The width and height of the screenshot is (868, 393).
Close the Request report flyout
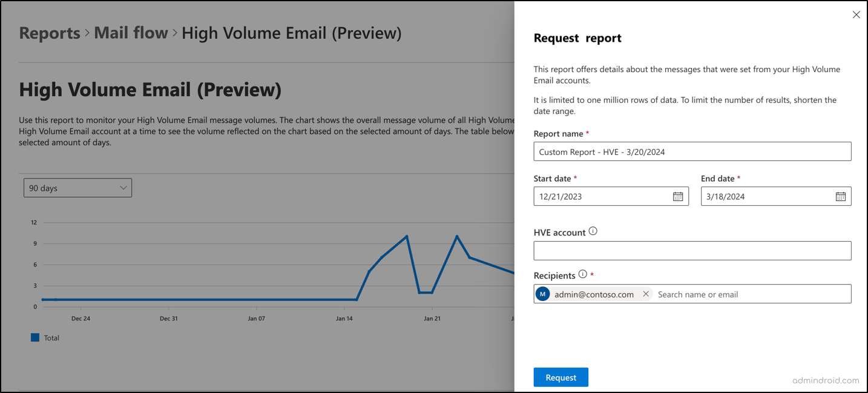coord(856,14)
